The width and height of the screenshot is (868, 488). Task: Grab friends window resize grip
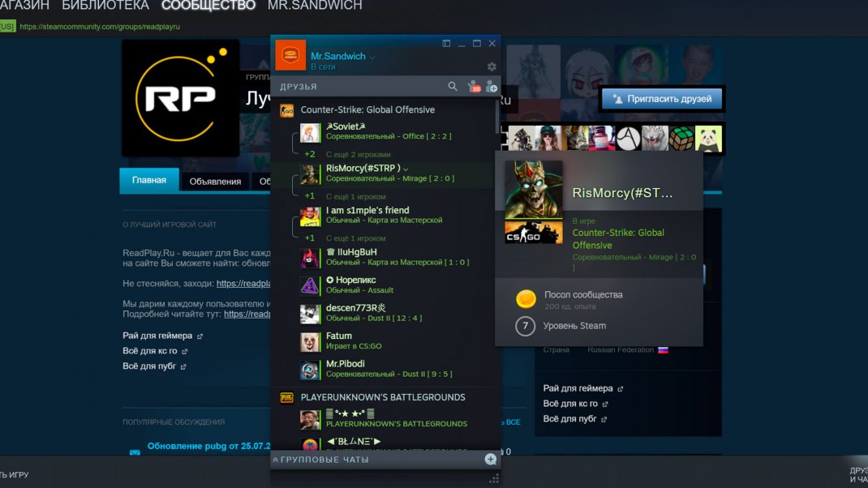pyautogui.click(x=494, y=479)
